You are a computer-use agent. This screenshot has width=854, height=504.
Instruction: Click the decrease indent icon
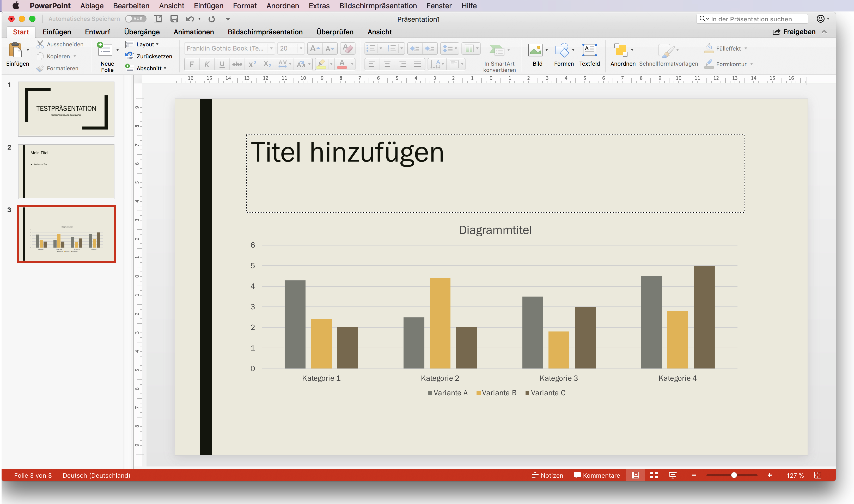coord(415,48)
